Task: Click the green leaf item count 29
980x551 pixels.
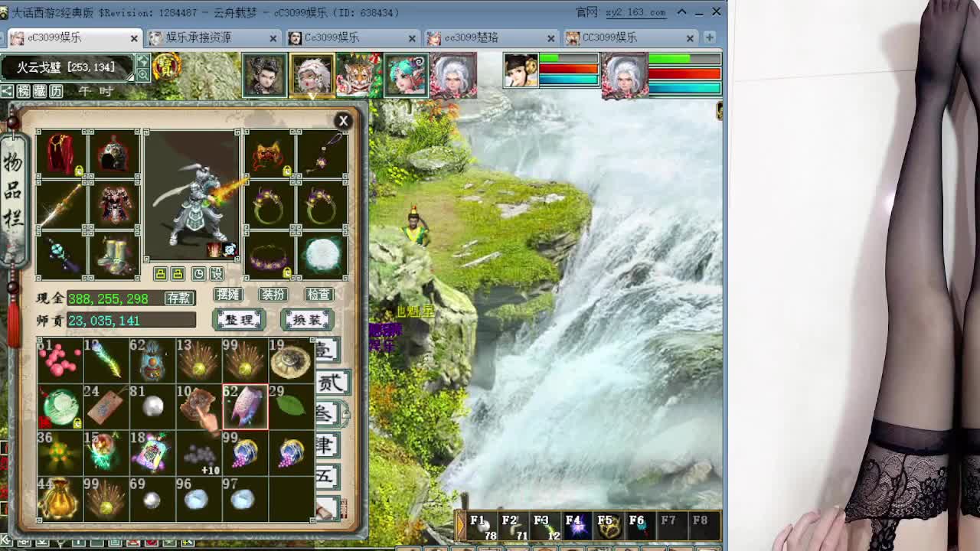Action: 291,406
